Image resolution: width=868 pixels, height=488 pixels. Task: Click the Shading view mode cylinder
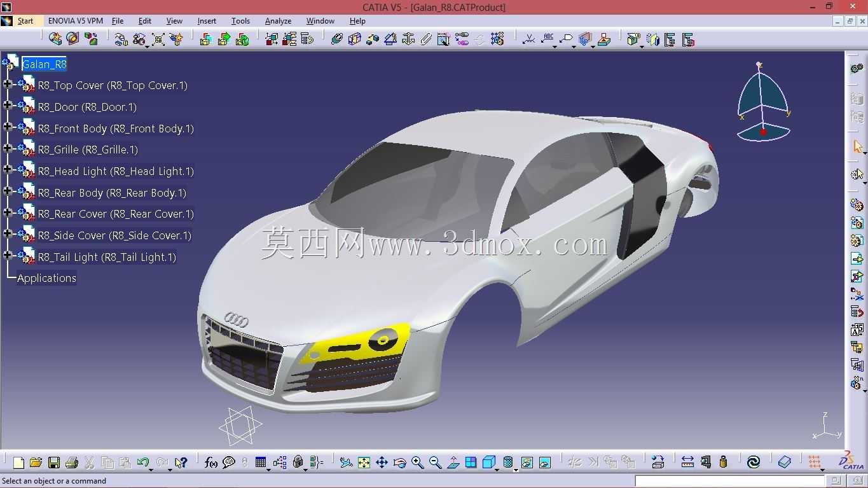point(508,463)
